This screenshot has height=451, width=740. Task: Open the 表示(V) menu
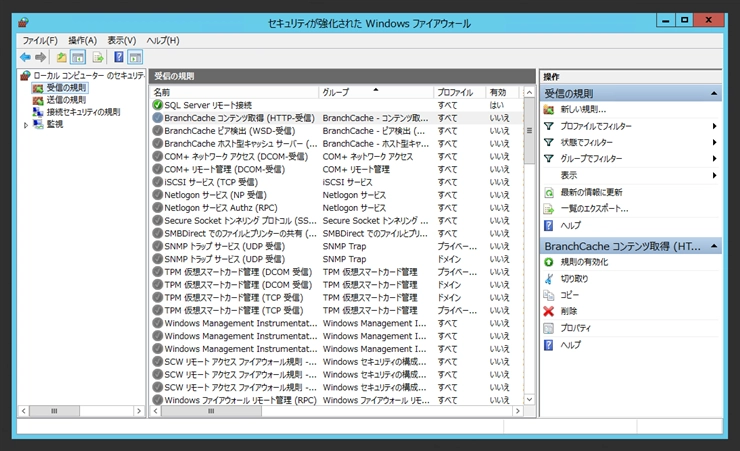[x=122, y=41]
